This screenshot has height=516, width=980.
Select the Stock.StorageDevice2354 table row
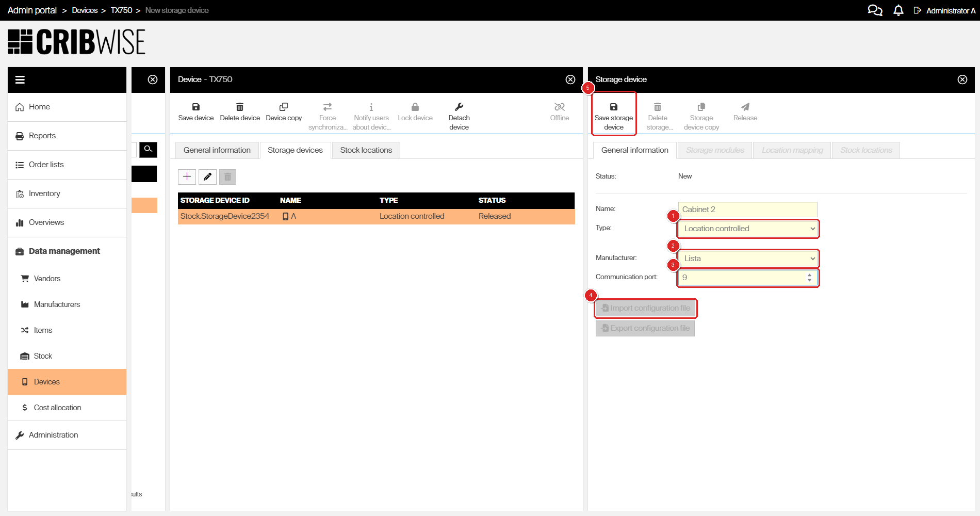377,216
